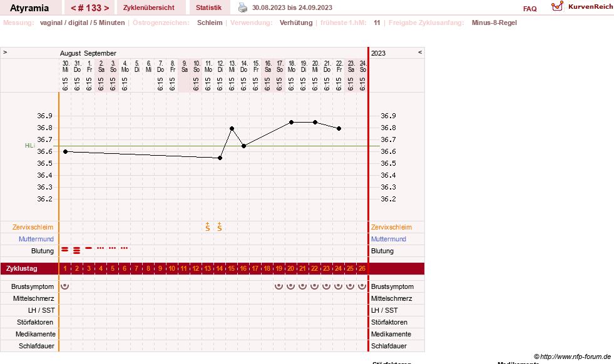614x364 pixels.
Task: Click the breast symptom icon on day 23
Action: pyautogui.click(x=326, y=286)
